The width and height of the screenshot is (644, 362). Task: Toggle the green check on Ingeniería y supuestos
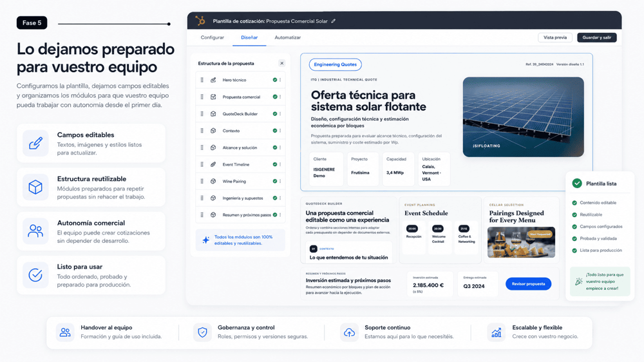pos(275,198)
